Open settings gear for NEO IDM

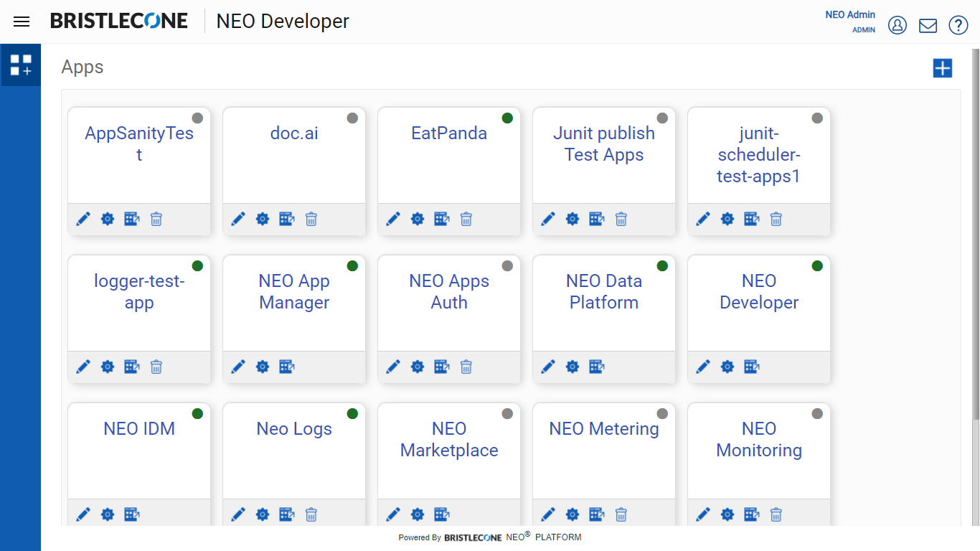coord(108,514)
